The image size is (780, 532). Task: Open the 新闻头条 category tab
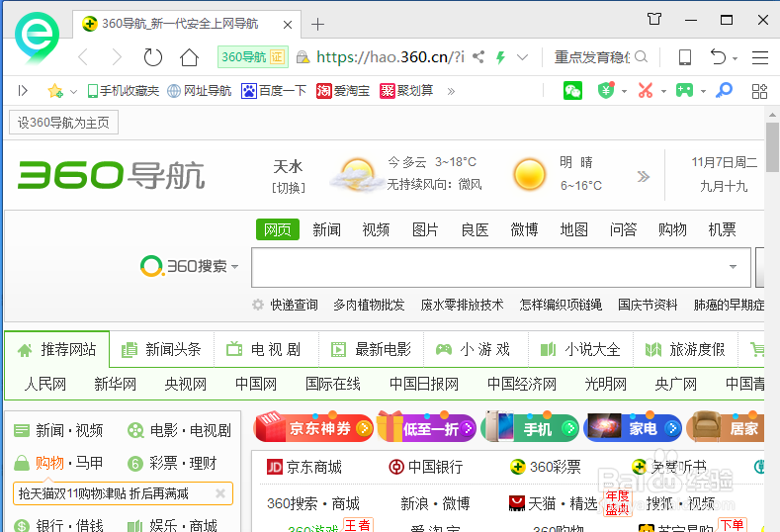(x=162, y=349)
